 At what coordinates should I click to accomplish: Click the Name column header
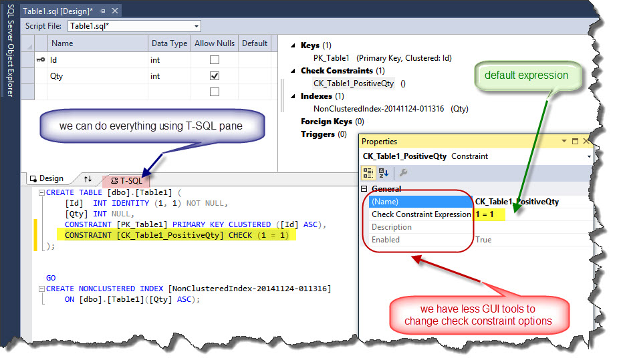[x=98, y=43]
